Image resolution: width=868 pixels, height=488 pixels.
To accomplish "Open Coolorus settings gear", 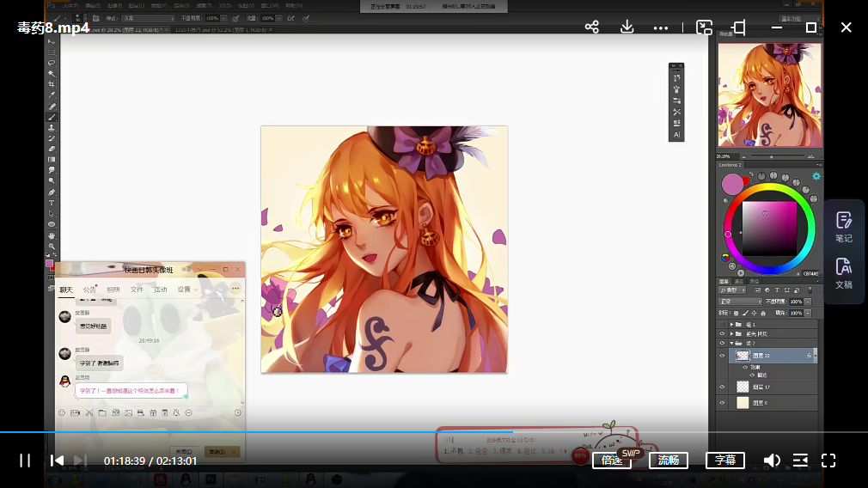I will click(816, 176).
